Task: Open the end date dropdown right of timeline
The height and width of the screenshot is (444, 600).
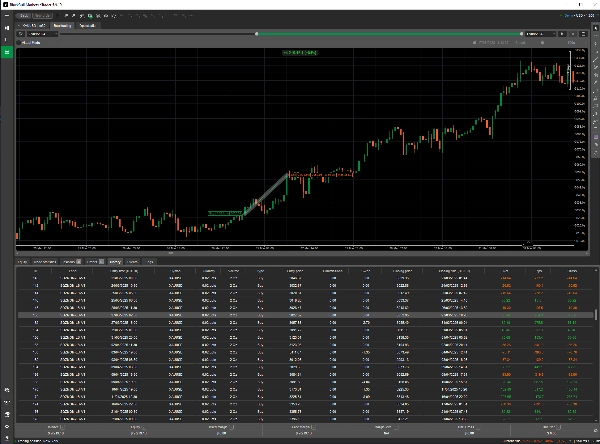Action: pyautogui.click(x=540, y=34)
